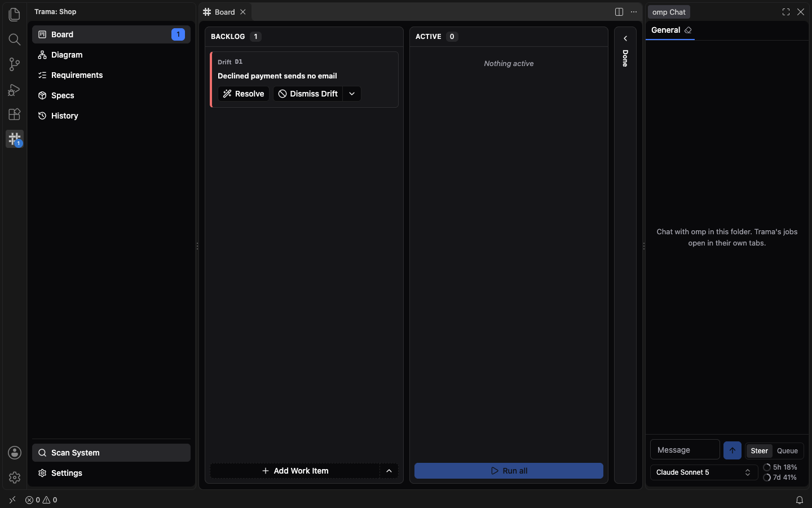Select the omp Chat panel tab
This screenshot has height=508, width=812.
pyautogui.click(x=669, y=12)
